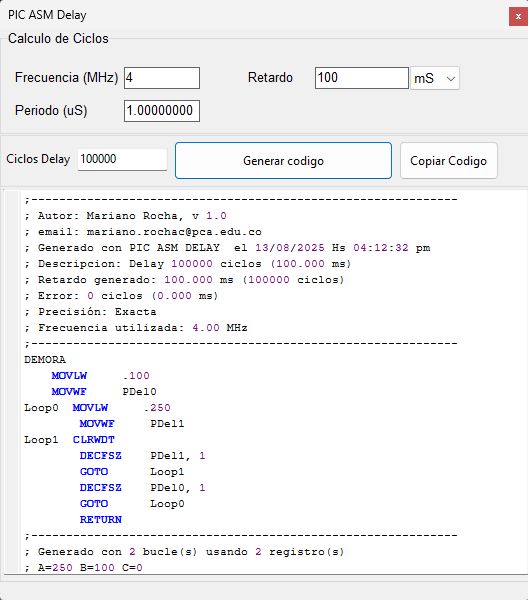Viewport: 531px width, 603px height.
Task: Click the 'Frecuencia utilizada: 4.00 MHz' line
Action: pyautogui.click(x=136, y=329)
